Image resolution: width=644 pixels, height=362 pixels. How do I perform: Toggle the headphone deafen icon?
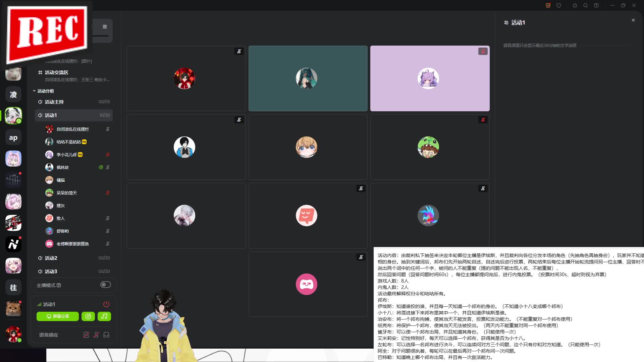coord(106,335)
